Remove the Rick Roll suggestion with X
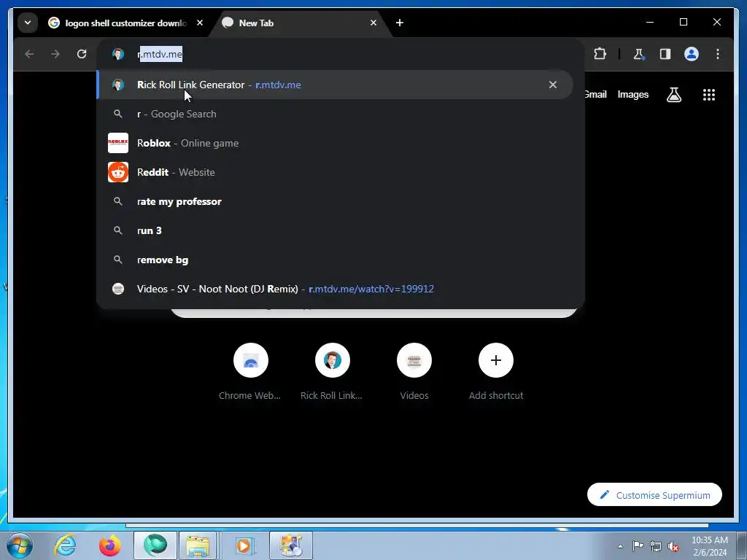The width and height of the screenshot is (747, 560). pyautogui.click(x=553, y=85)
